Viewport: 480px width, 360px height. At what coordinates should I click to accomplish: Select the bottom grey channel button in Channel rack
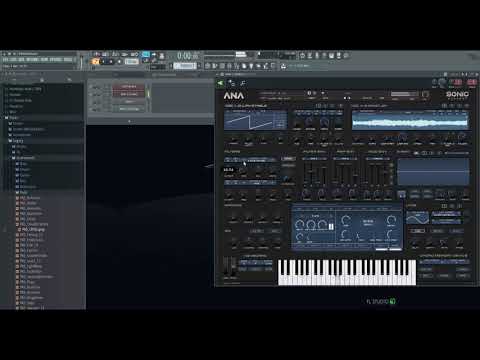[x=129, y=109]
